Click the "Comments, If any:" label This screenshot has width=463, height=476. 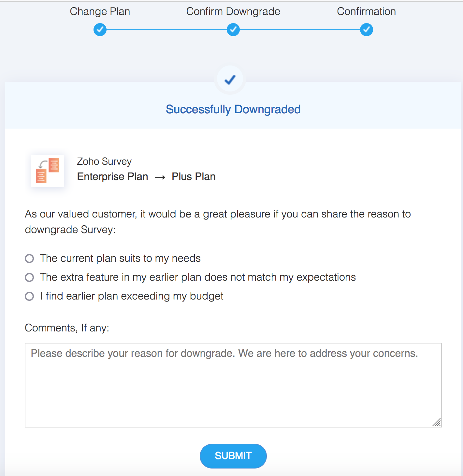pos(67,328)
